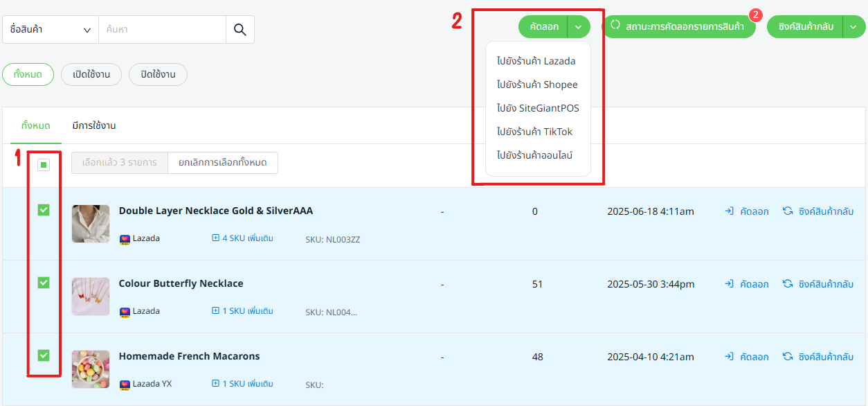Screen dimensions: 868x406
Task: Expand the ซิงค์สินค้ากลับ dropdown arrow
Action: pyautogui.click(x=854, y=27)
